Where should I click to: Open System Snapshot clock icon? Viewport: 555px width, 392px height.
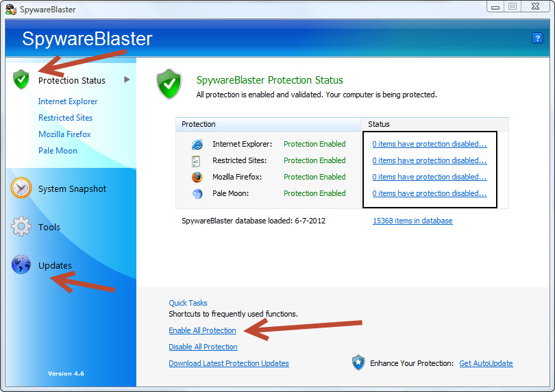21,188
